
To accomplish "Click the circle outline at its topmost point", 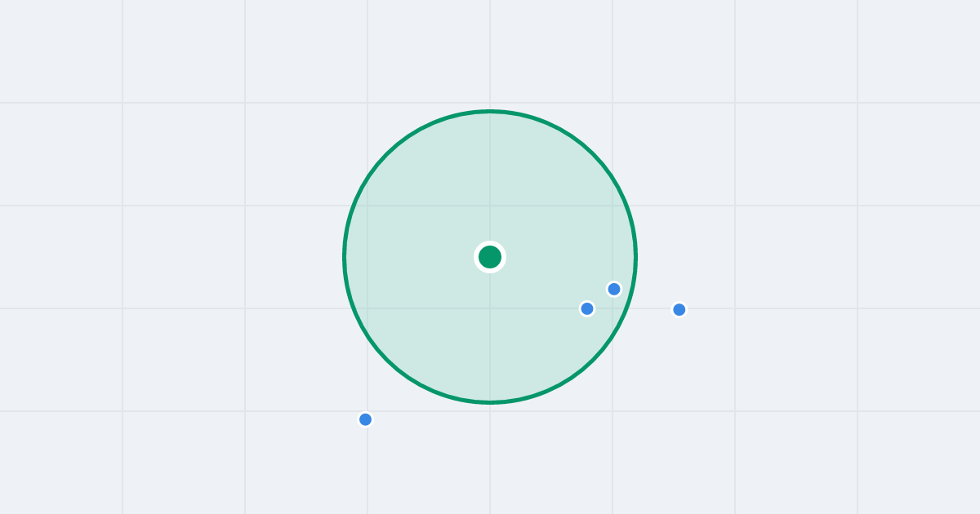I will point(490,111).
